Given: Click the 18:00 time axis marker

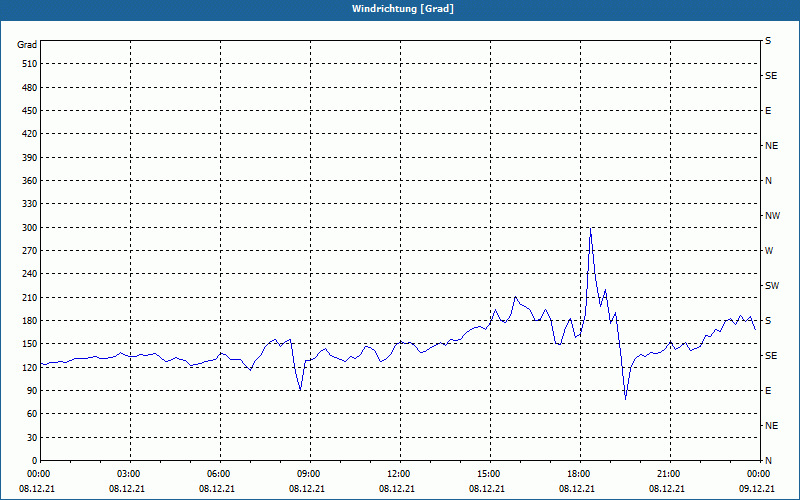Looking at the screenshot, I should (579, 473).
